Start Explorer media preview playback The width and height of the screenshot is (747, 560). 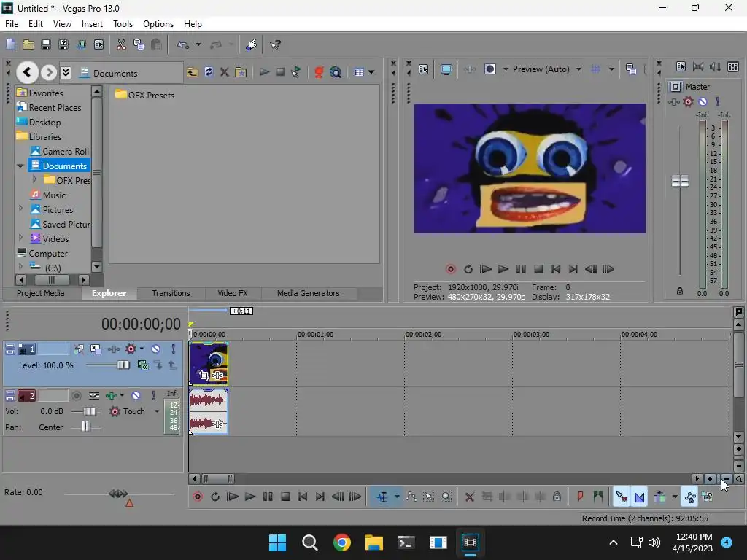point(264,72)
